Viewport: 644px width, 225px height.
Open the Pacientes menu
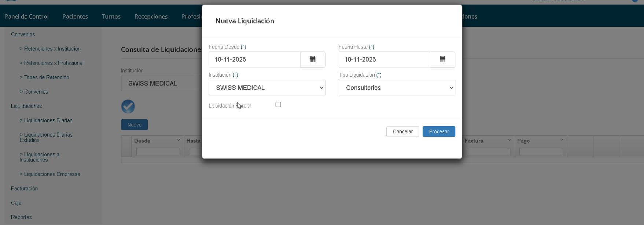[x=75, y=17]
